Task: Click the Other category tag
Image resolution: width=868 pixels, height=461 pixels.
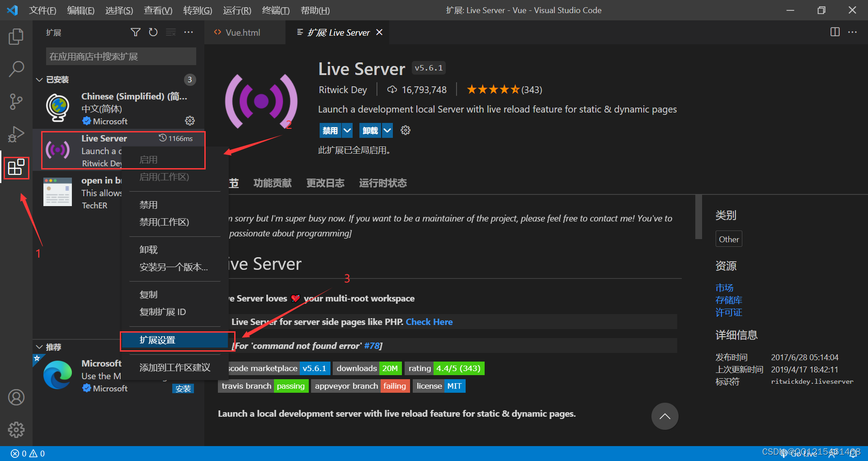Action: pyautogui.click(x=729, y=239)
